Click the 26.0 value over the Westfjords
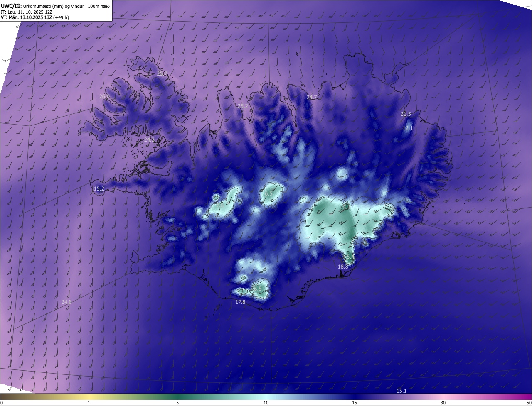Viewport: 532px width, 406px height. coord(104,96)
